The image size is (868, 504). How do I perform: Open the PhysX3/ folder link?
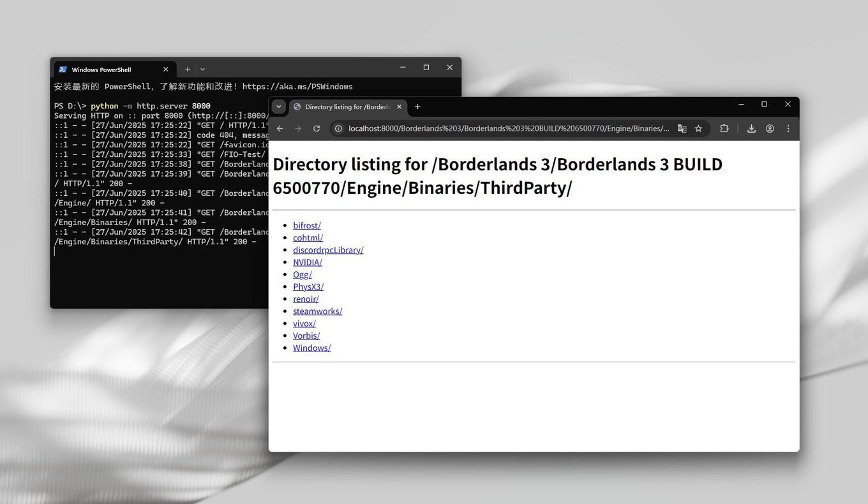tap(308, 286)
